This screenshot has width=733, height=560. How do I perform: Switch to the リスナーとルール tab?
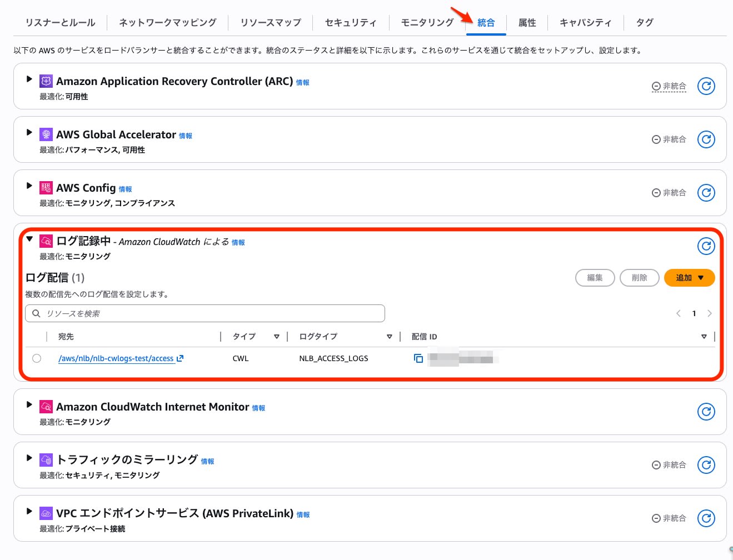pyautogui.click(x=60, y=23)
